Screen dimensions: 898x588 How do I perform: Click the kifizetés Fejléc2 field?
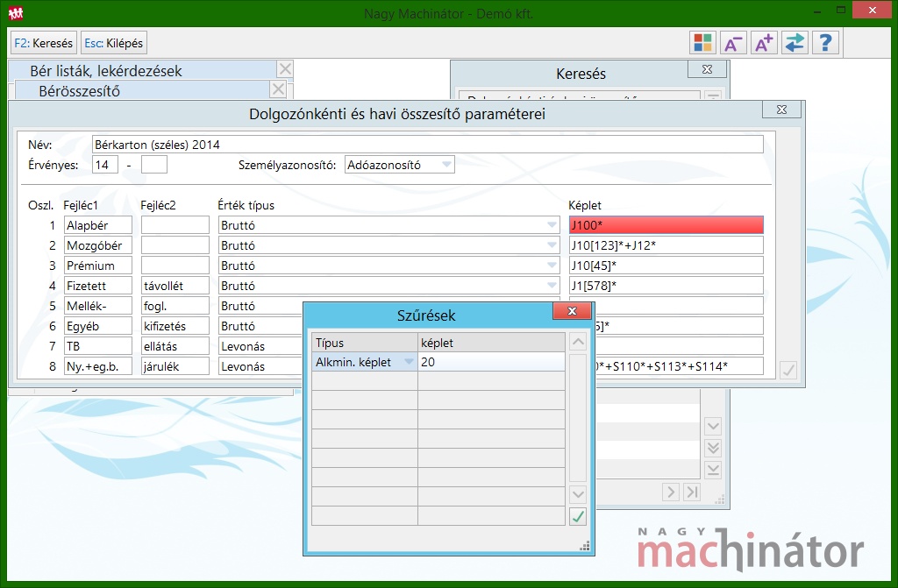coord(175,326)
